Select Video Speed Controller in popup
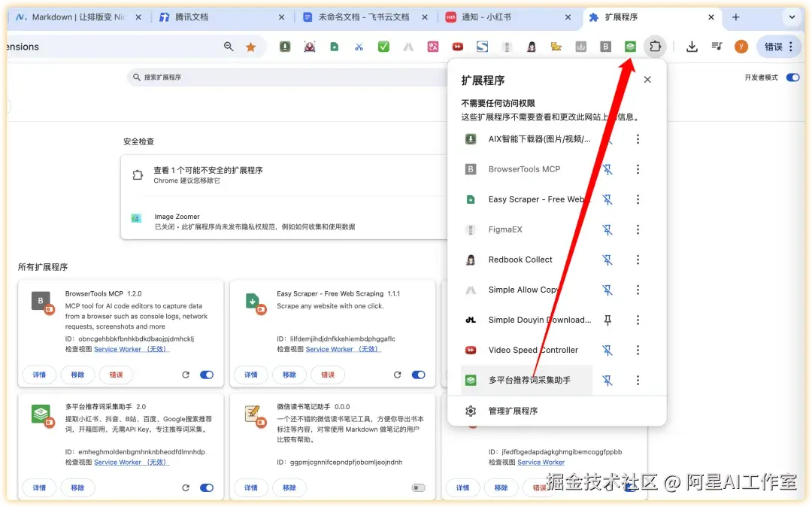This screenshot has height=507, width=812. pyautogui.click(x=526, y=350)
